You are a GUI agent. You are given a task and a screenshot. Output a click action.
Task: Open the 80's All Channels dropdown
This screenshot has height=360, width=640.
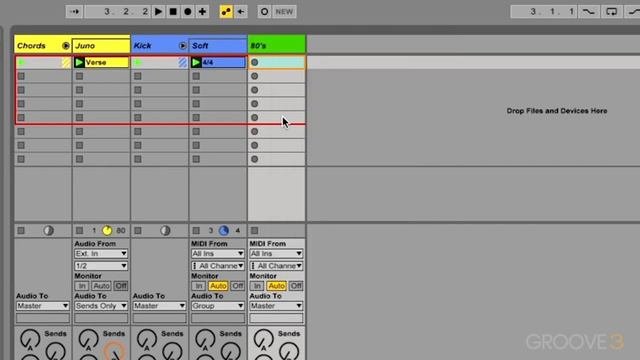click(276, 266)
